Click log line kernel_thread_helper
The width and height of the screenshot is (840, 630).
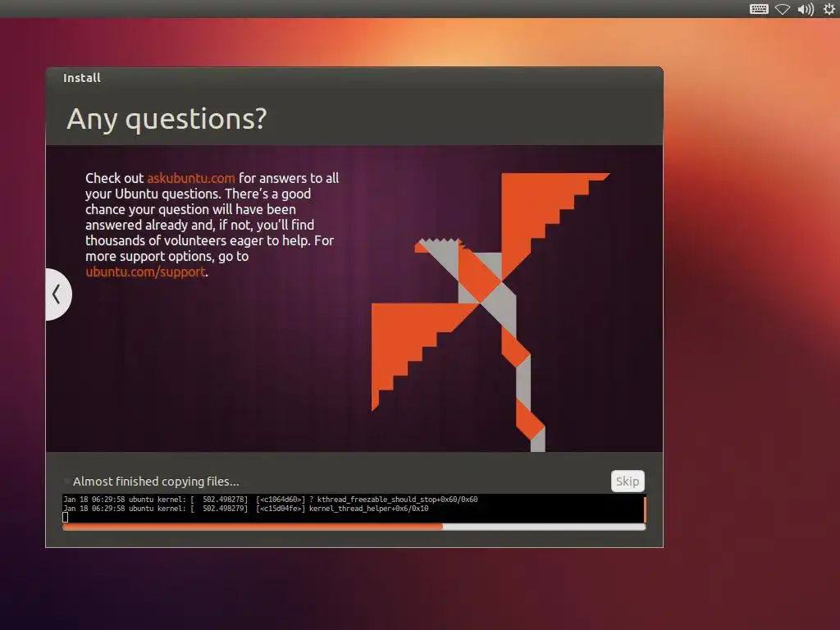pos(246,509)
